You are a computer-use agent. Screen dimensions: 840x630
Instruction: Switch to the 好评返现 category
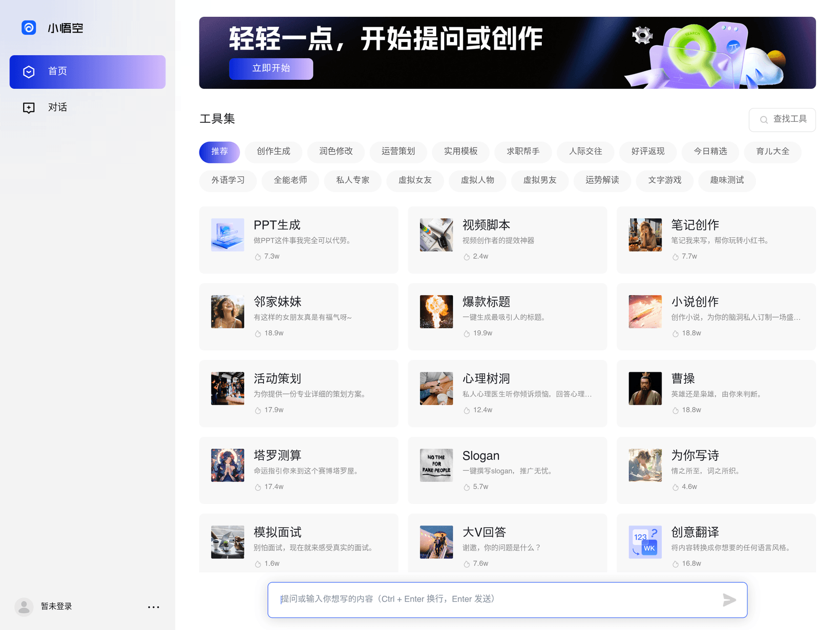(x=648, y=152)
